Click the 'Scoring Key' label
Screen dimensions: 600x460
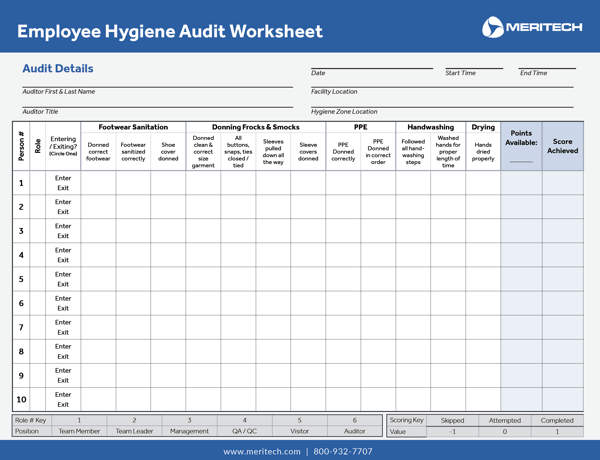[x=406, y=420]
